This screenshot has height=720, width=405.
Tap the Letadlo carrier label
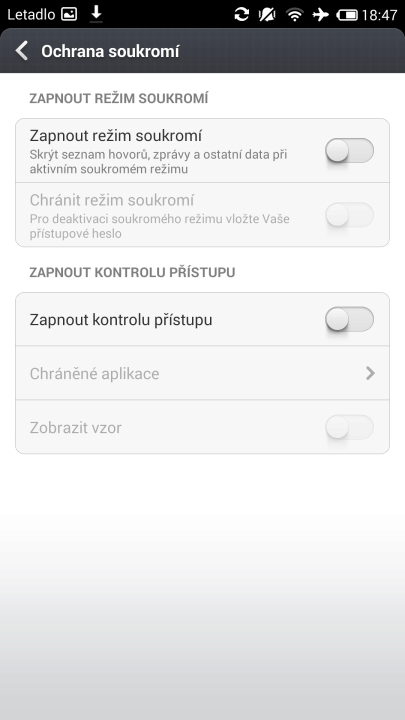point(31,15)
